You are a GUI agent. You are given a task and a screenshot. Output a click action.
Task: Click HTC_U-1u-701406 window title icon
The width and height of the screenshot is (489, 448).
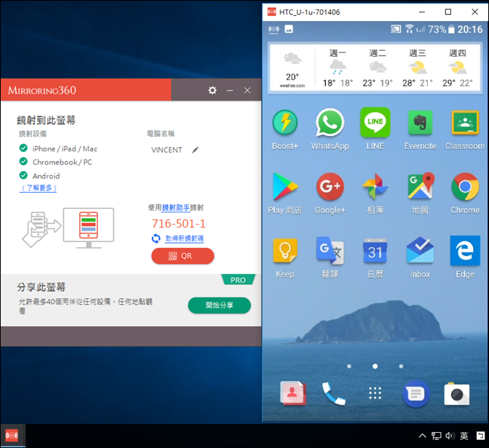coord(271,12)
